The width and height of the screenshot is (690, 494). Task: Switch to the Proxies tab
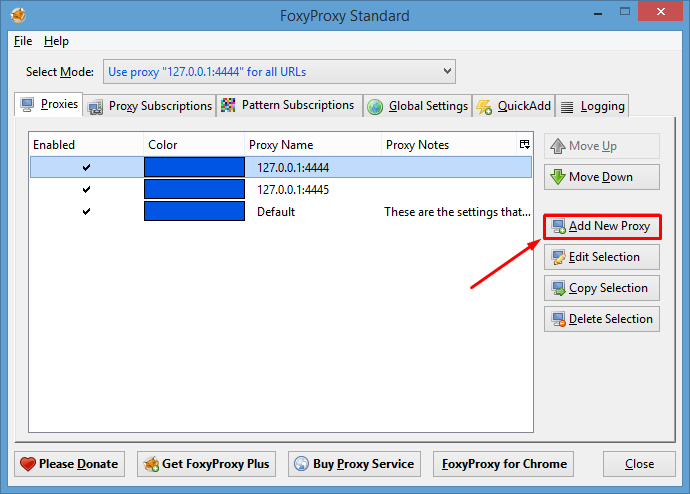click(49, 104)
